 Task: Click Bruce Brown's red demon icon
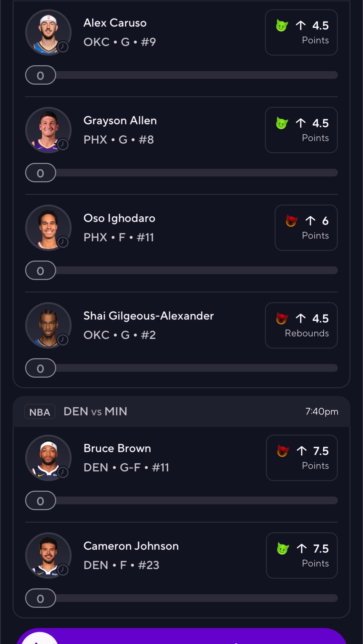(x=283, y=451)
